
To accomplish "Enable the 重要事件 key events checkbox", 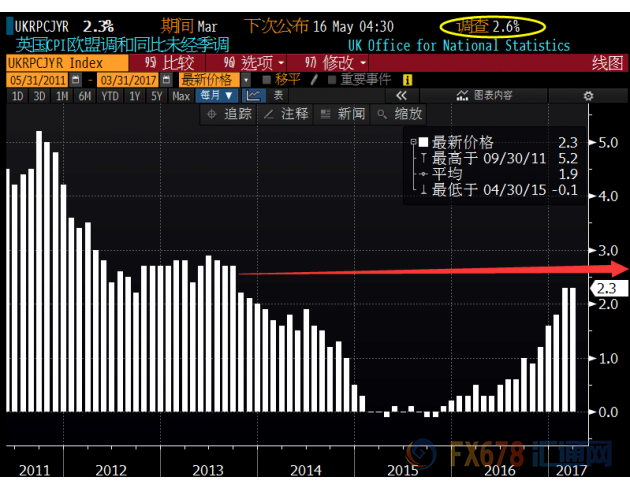I will [332, 79].
